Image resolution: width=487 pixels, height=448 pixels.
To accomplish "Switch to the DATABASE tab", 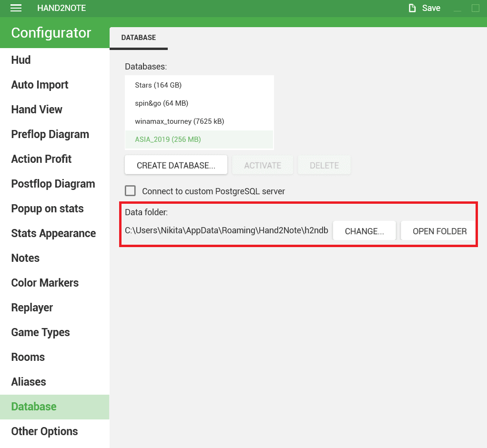I will click(x=139, y=38).
